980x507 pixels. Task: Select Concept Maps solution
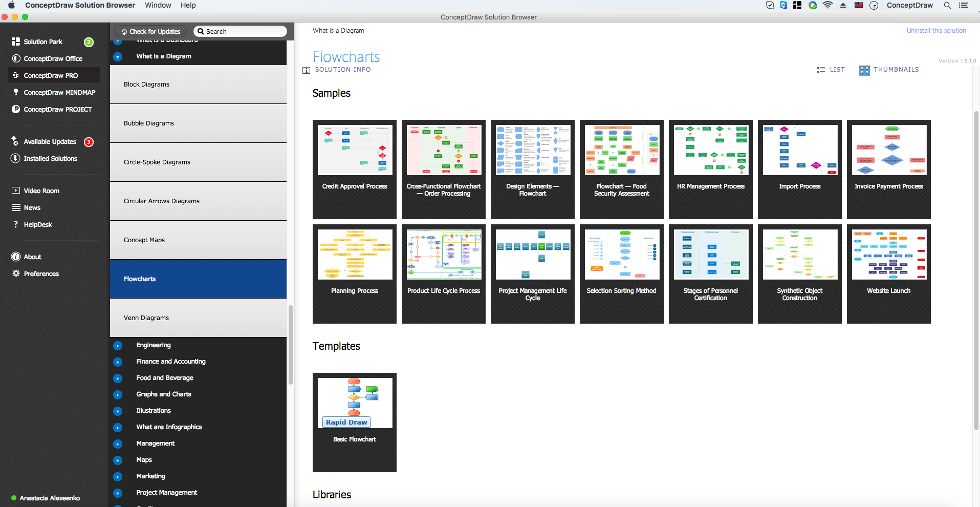198,240
